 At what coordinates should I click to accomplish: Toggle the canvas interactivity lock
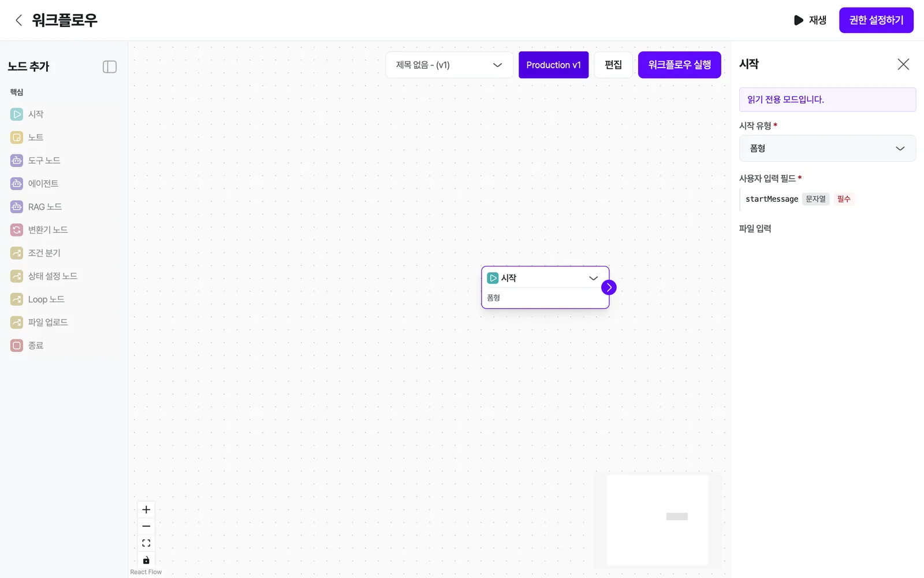coord(146,560)
